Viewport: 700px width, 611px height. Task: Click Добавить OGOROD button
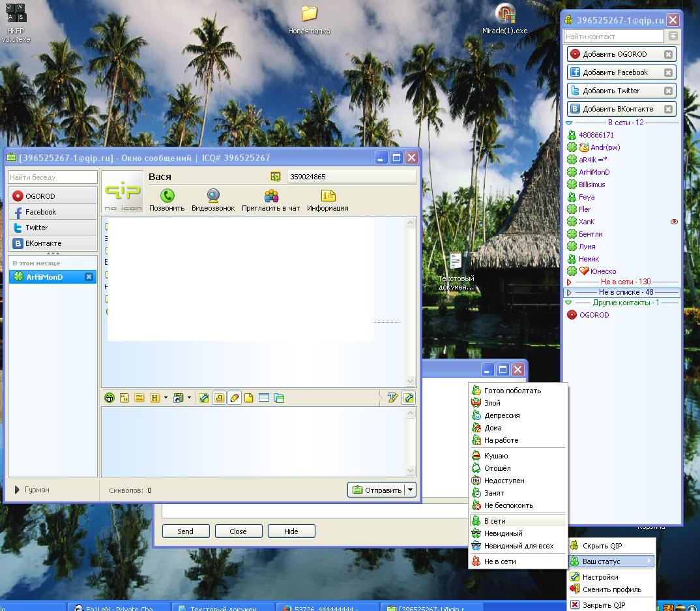(x=621, y=54)
